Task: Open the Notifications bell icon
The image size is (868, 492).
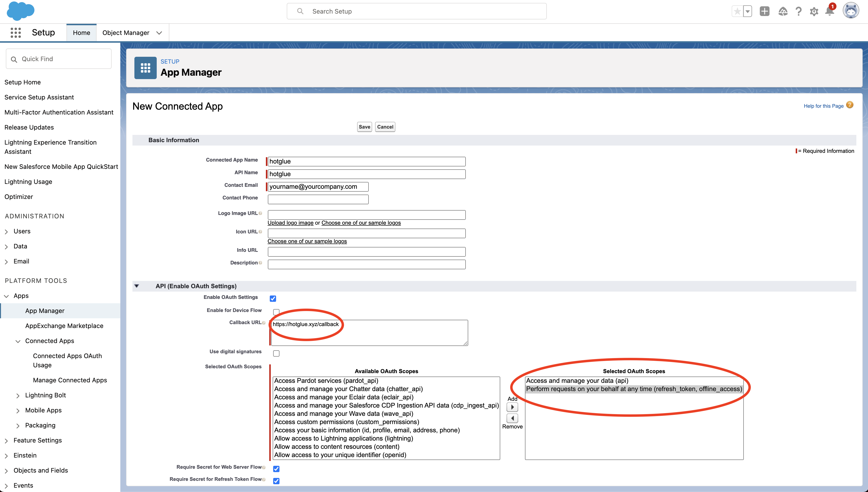Action: pos(829,11)
